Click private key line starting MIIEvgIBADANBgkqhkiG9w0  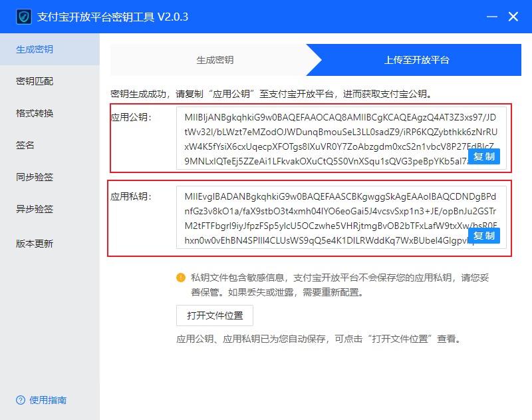pos(340,196)
